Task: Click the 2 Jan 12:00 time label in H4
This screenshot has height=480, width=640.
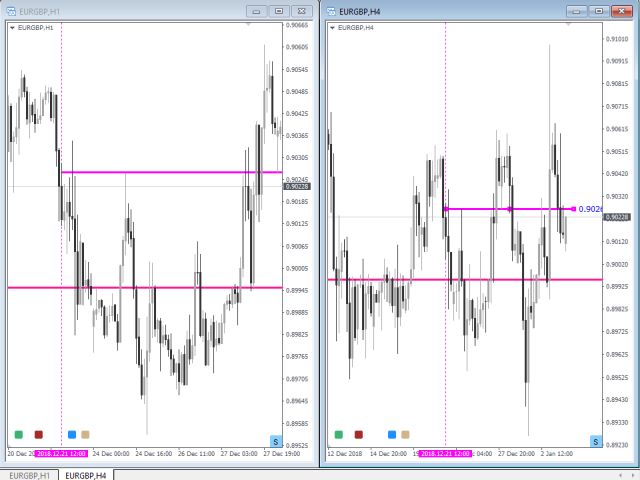Action: coord(557,453)
